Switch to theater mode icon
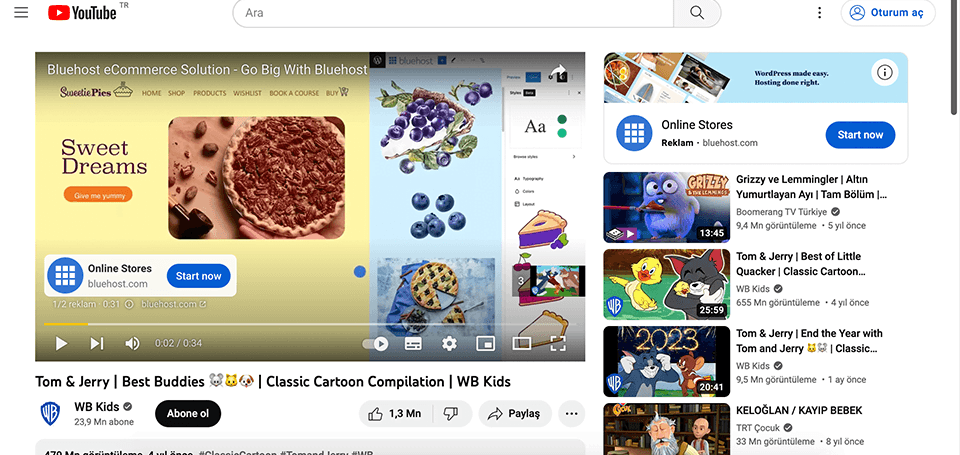This screenshot has width=960, height=455. click(x=522, y=344)
